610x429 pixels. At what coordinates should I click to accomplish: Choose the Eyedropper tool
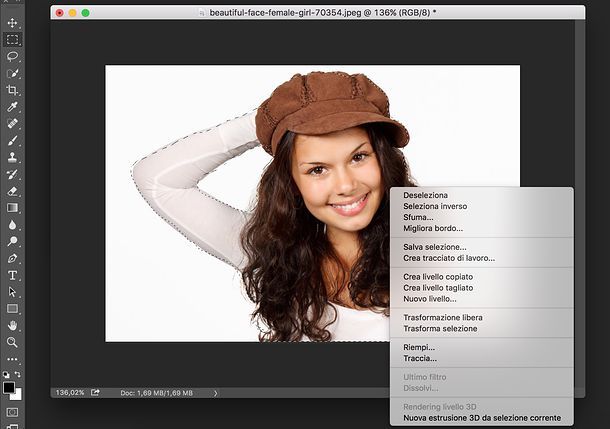tap(13, 107)
